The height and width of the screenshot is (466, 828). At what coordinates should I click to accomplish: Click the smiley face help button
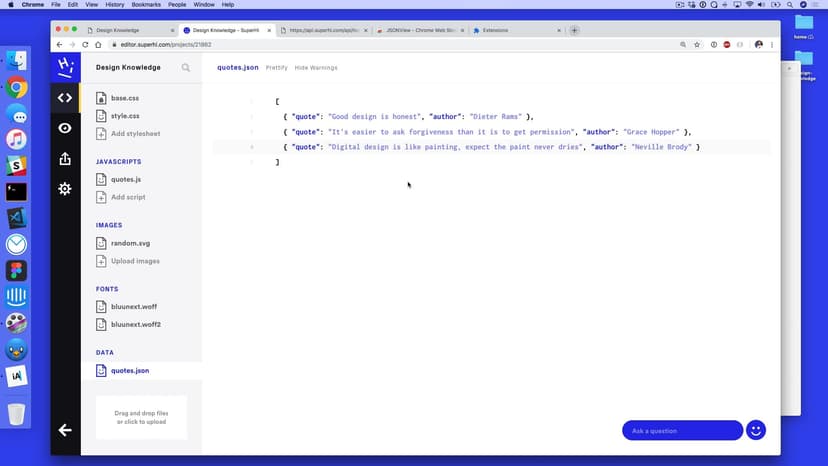[x=756, y=430]
